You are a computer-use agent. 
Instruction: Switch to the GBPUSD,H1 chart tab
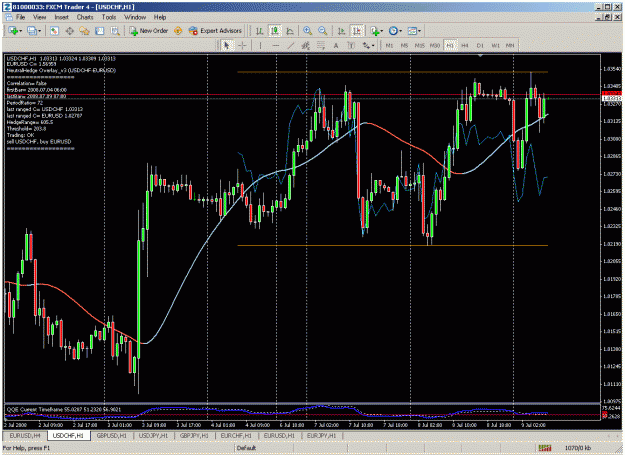pos(112,436)
